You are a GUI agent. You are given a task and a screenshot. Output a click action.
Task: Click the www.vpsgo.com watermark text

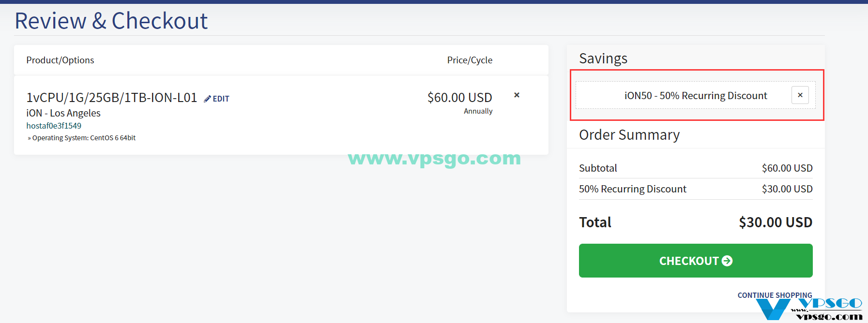[434, 158]
